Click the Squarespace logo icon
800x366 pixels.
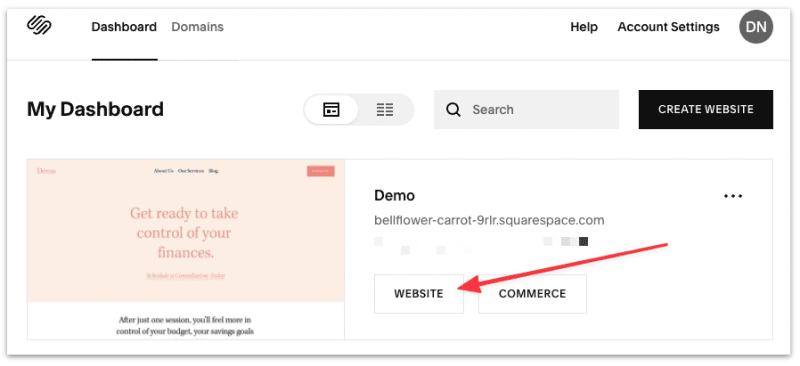39,25
